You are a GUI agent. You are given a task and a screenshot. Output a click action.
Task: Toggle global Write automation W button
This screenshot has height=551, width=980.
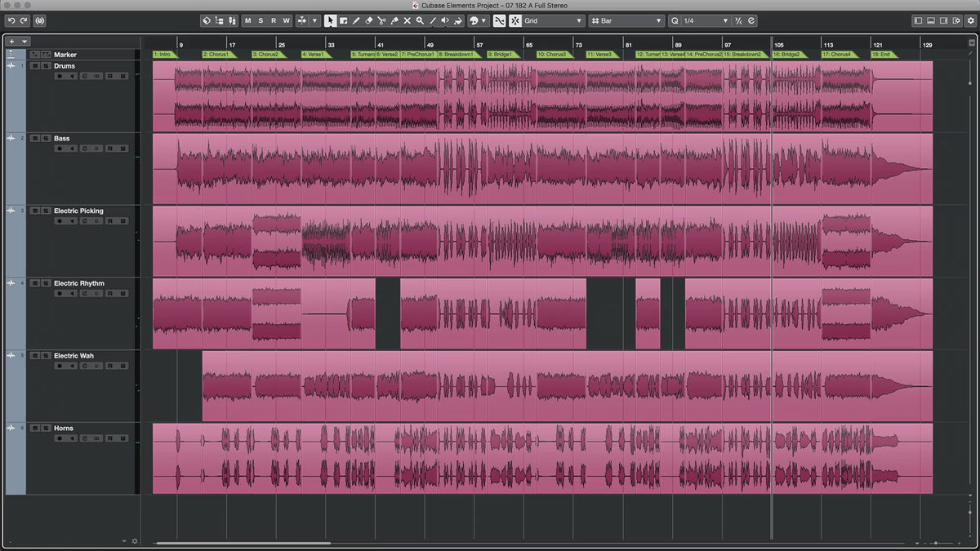point(286,20)
